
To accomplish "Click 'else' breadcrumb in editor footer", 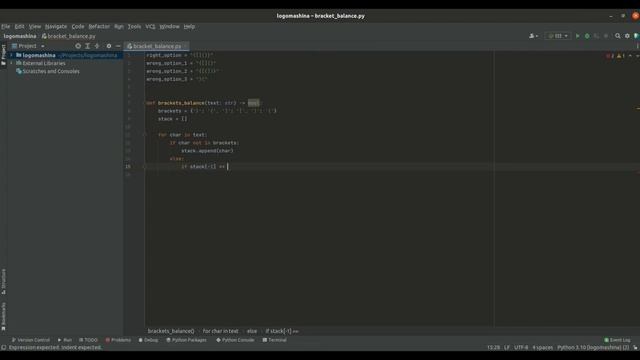I will pos(252,331).
